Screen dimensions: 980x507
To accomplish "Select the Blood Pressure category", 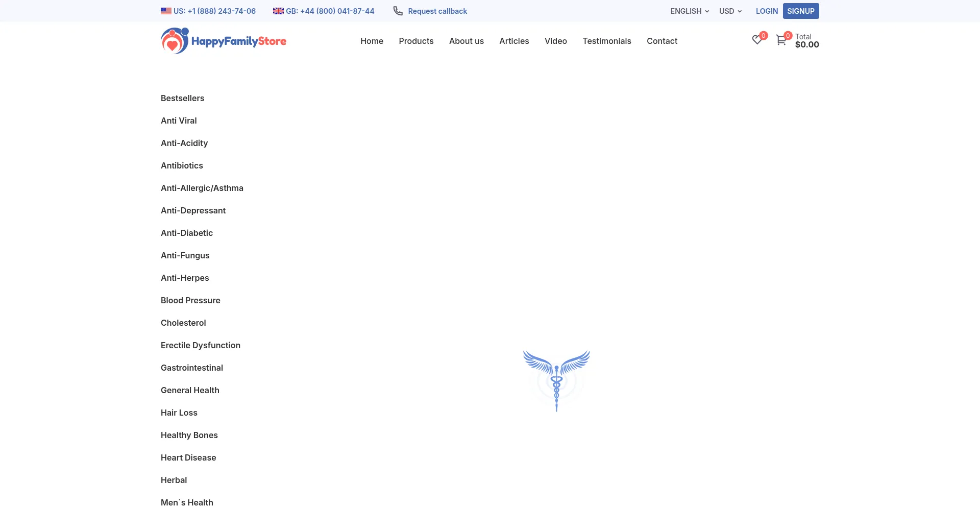I will point(190,300).
